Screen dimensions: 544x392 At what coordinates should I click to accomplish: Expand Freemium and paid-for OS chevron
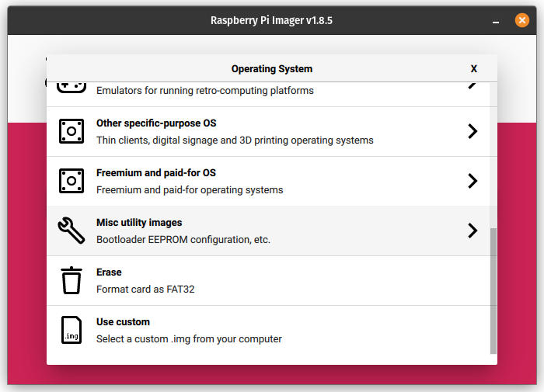[473, 181]
